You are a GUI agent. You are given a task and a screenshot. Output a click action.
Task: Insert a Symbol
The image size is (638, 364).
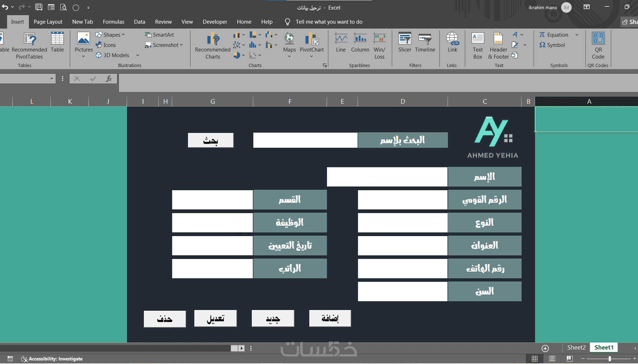click(x=552, y=45)
